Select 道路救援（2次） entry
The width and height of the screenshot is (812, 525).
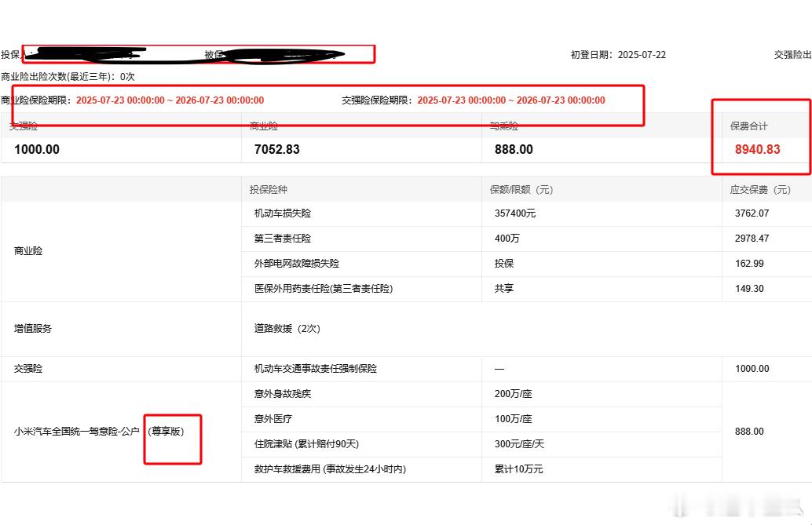[x=287, y=329]
